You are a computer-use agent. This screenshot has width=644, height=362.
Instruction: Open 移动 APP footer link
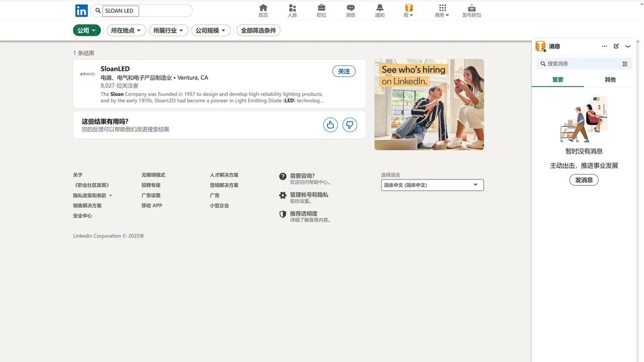[x=152, y=206]
